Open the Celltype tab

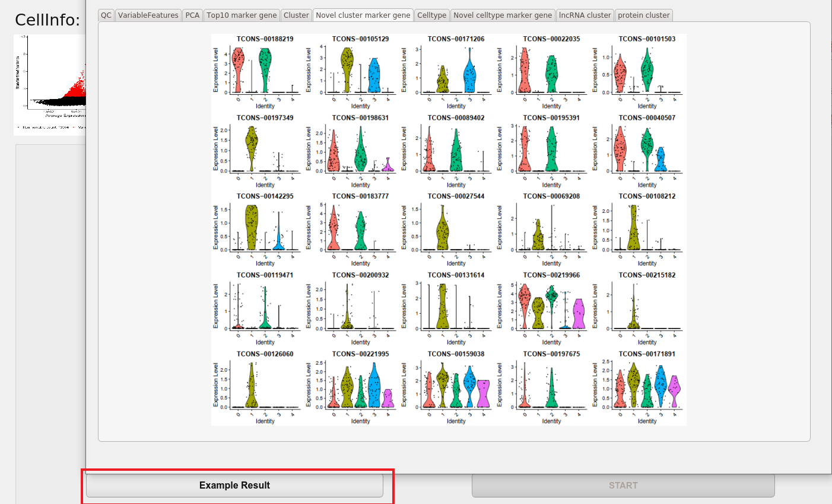pos(432,15)
